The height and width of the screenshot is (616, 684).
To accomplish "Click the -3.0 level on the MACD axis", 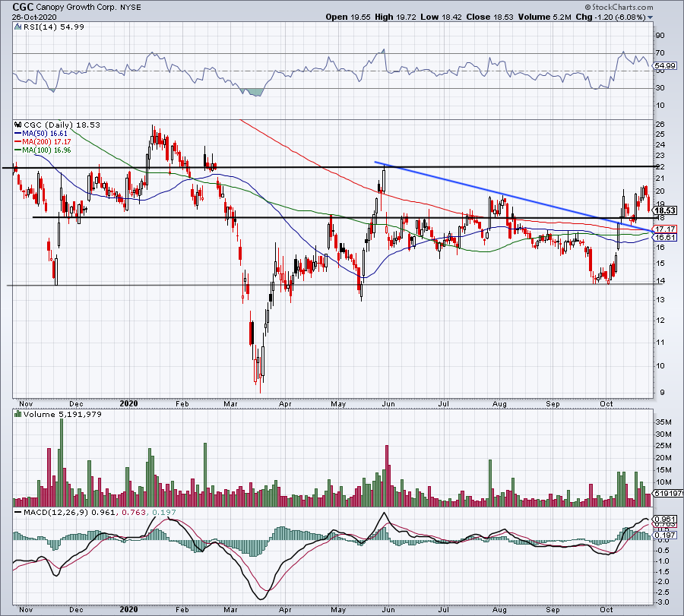I will [x=663, y=602].
